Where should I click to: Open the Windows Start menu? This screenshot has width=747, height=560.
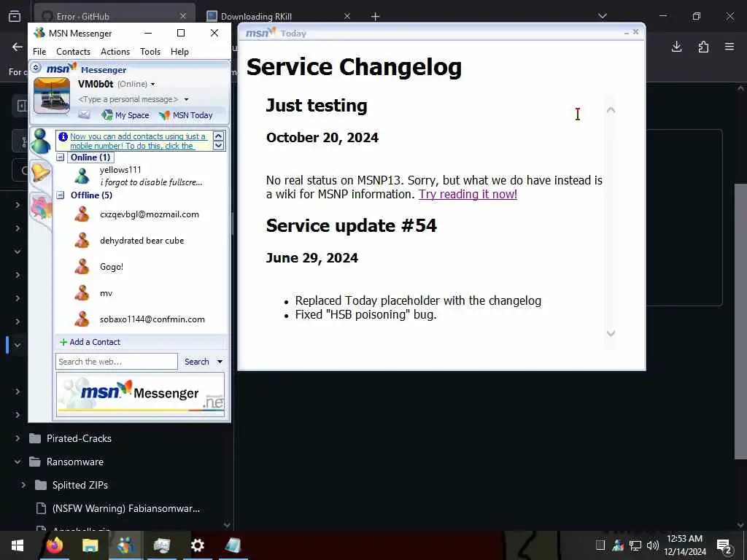(x=18, y=545)
